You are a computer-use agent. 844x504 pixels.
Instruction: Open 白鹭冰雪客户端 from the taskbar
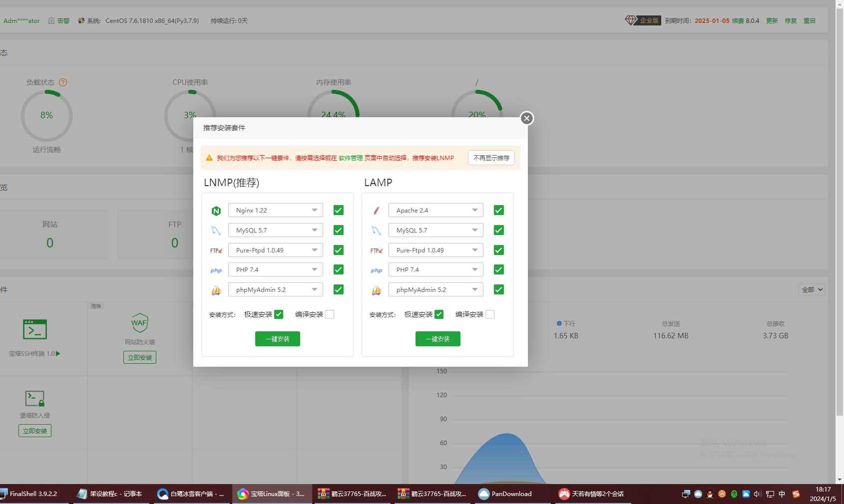coord(191,494)
